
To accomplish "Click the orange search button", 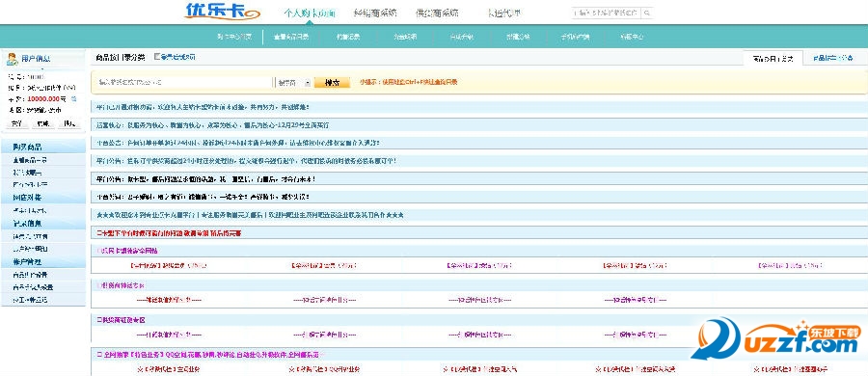I will pyautogui.click(x=332, y=83).
